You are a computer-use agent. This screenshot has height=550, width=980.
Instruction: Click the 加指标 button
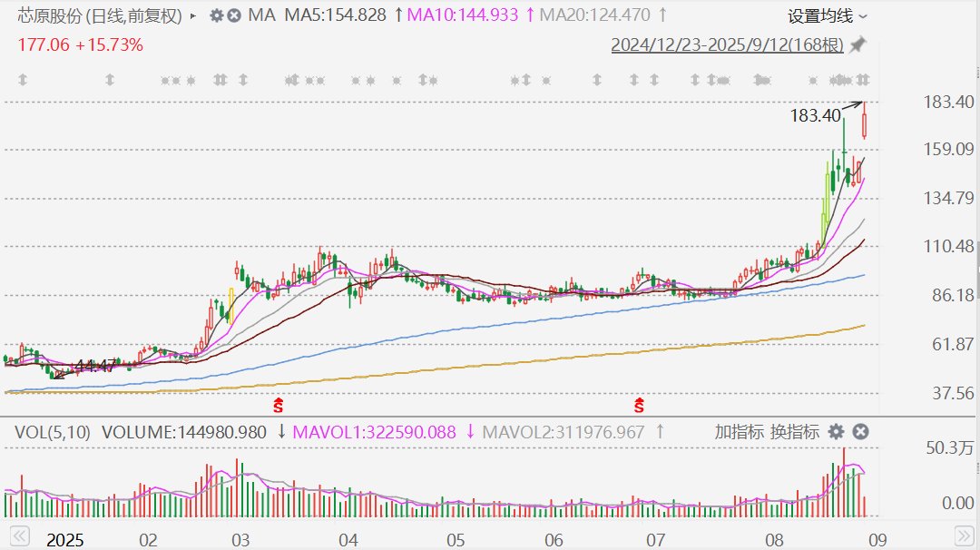(x=740, y=432)
